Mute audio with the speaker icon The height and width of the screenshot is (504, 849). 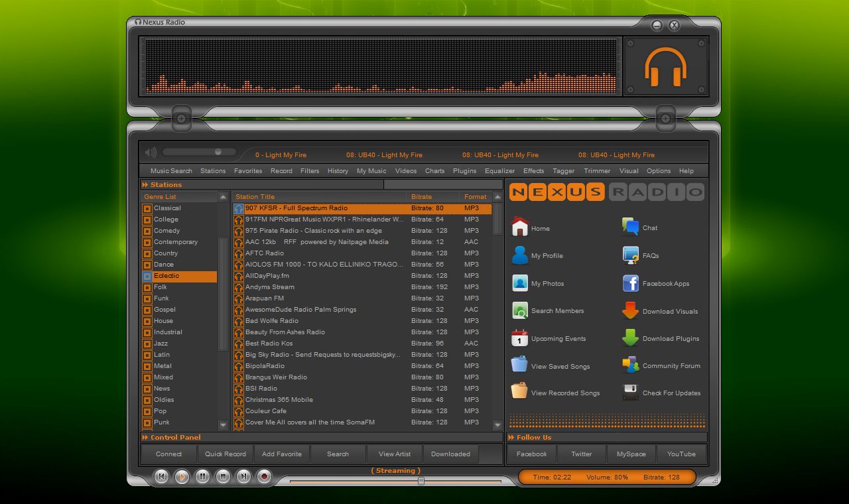[151, 153]
